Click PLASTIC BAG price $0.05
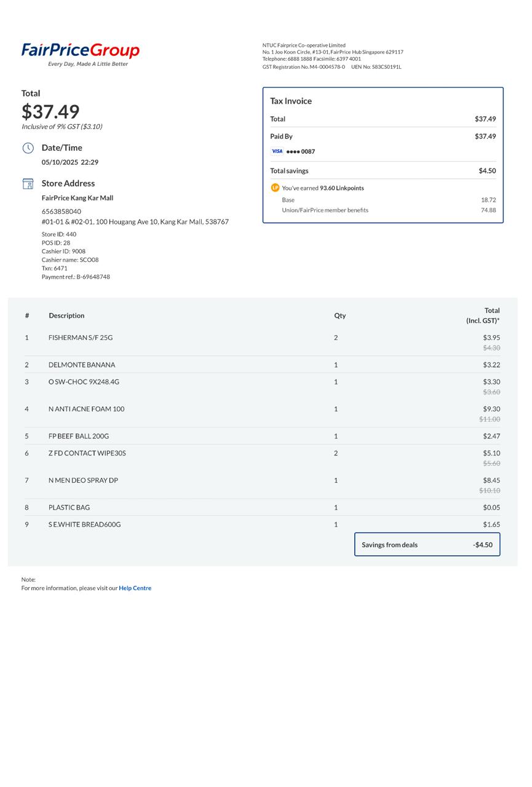This screenshot has width=532, height=787. click(491, 507)
